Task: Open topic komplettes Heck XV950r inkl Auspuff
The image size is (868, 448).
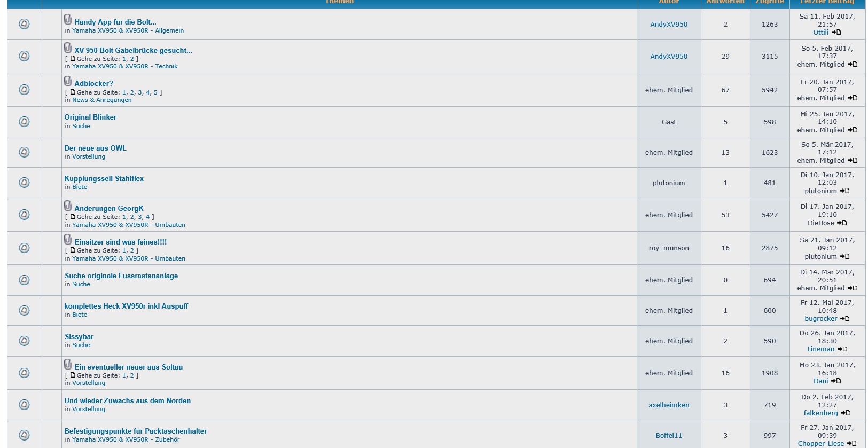Action: tap(126, 306)
